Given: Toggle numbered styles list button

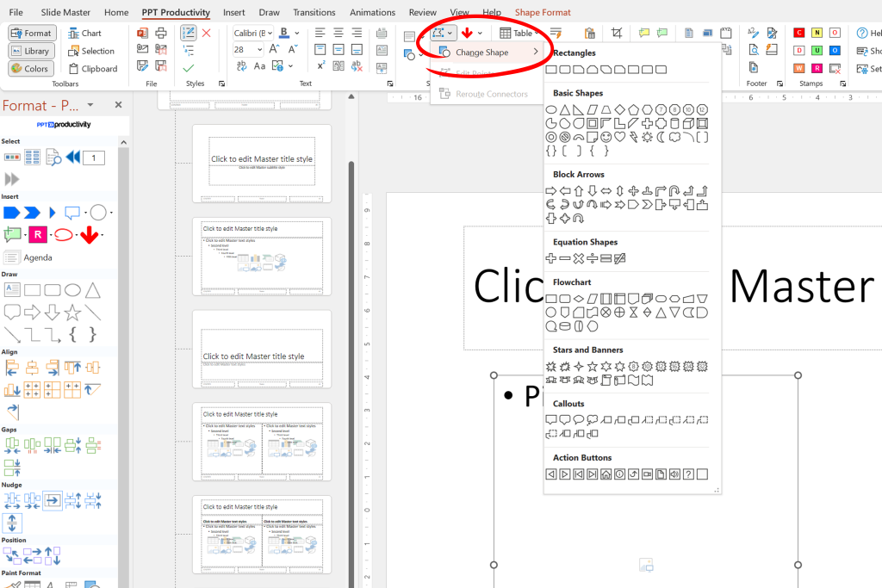Looking at the screenshot, I should pos(189,34).
